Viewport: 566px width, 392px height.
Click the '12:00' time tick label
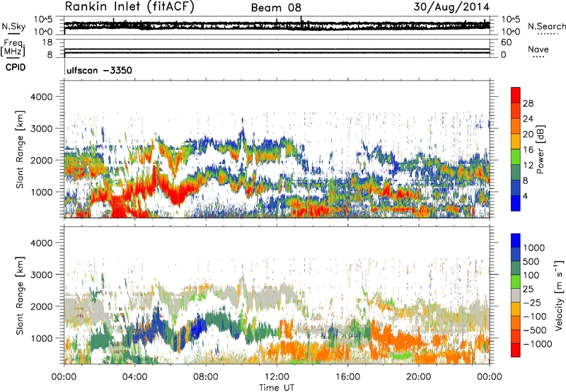[277, 377]
